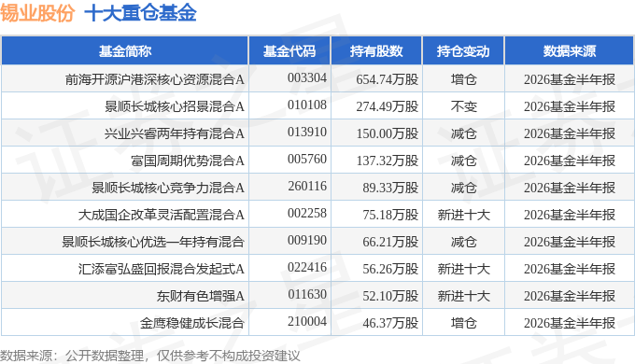
Task: Open fund 前海开源沪港深核心资源混合A
Action: [x=155, y=79]
